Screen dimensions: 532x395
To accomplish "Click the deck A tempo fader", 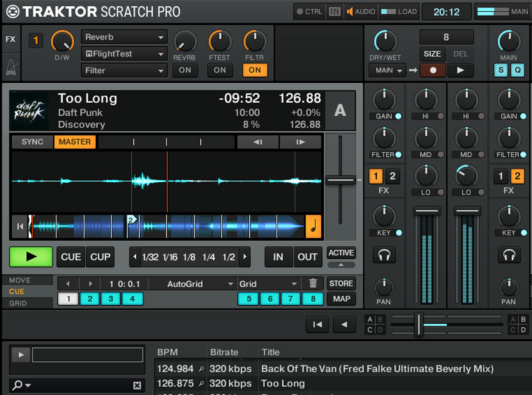I will 340,180.
